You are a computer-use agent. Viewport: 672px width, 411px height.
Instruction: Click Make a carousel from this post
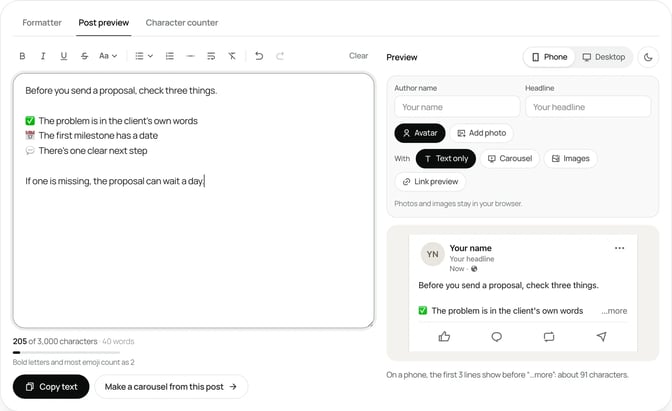(171, 387)
